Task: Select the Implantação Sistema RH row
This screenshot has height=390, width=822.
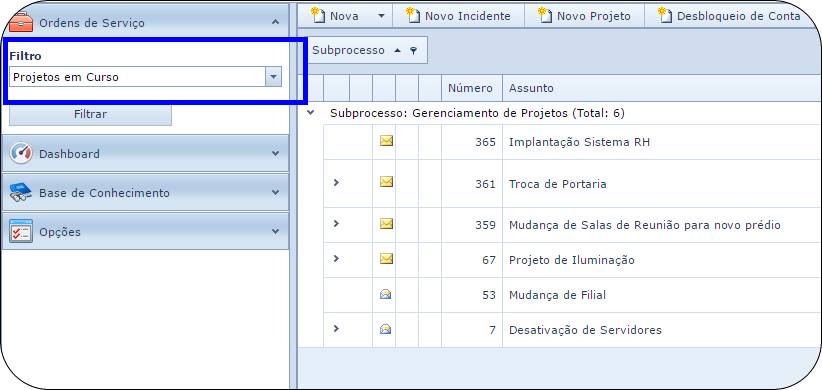Action: pos(572,142)
